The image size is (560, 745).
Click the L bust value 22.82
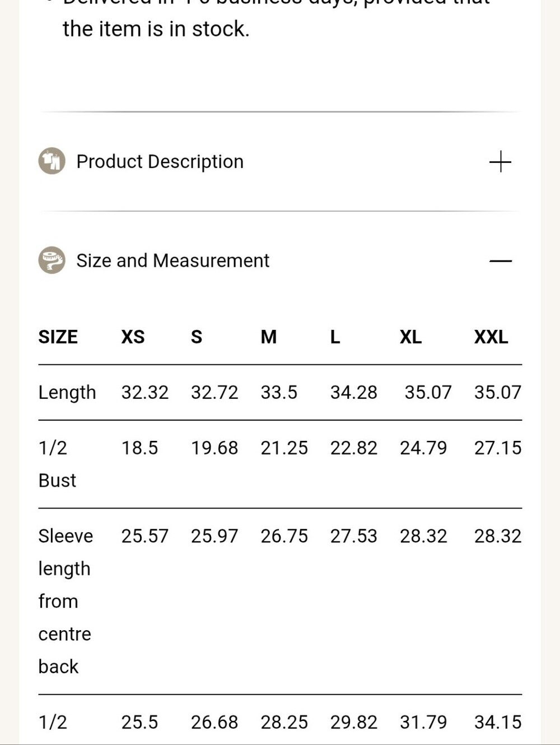[354, 448]
